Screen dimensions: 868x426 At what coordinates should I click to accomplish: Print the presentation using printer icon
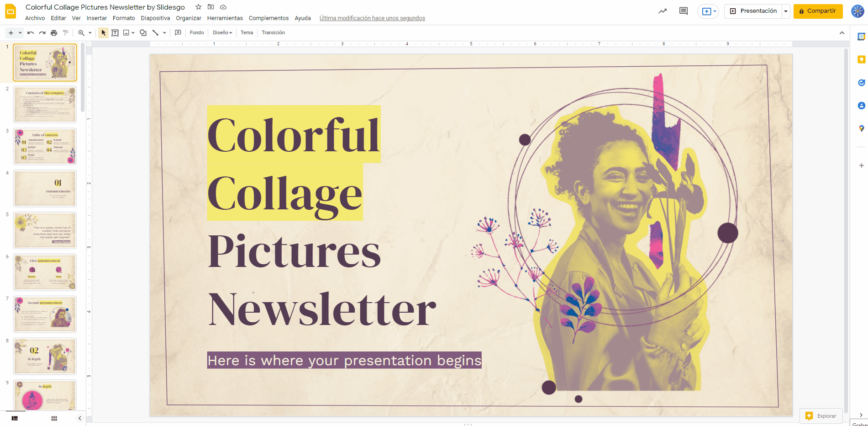[x=54, y=33]
